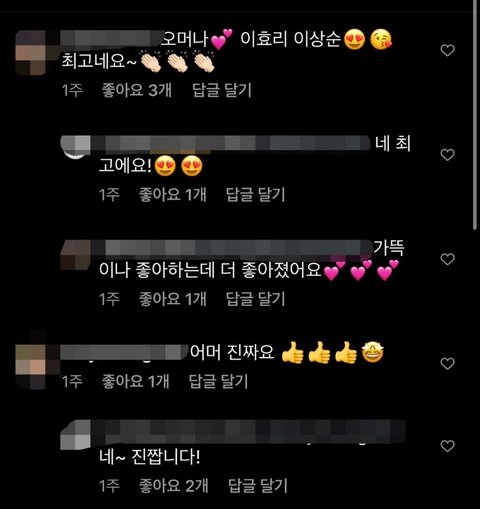Image resolution: width=480 pixels, height=509 pixels.
Task: Open first commenter's blurred profile picture
Action: [x=31, y=52]
